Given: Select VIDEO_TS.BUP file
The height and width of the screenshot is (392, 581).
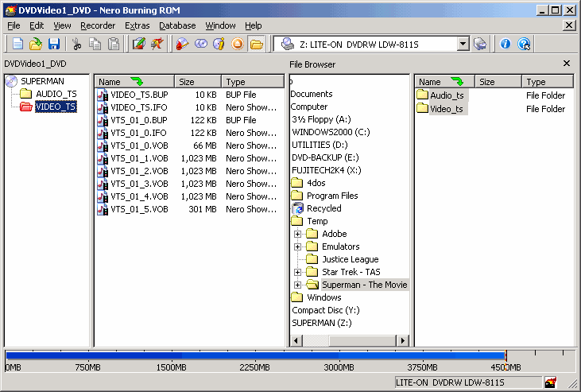Looking at the screenshot, I should tap(139, 95).
